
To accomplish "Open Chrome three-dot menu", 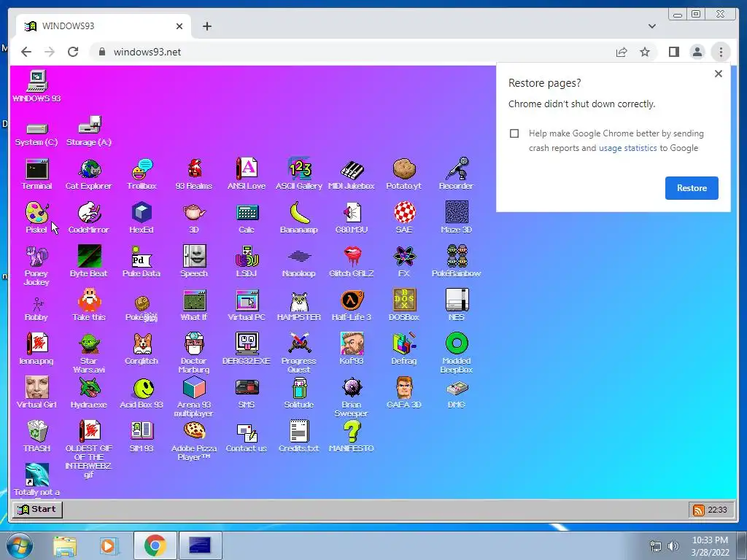I will (721, 52).
